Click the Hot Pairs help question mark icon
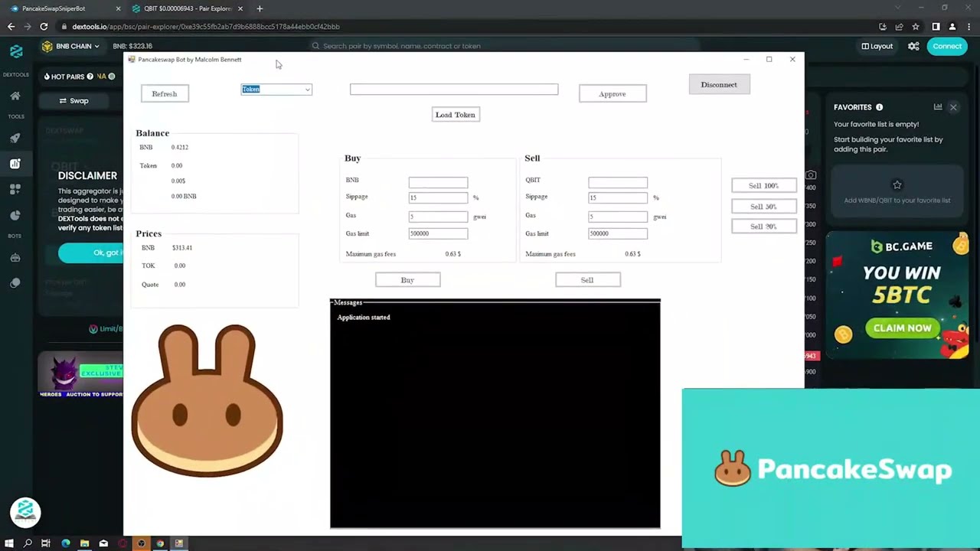 [90, 77]
